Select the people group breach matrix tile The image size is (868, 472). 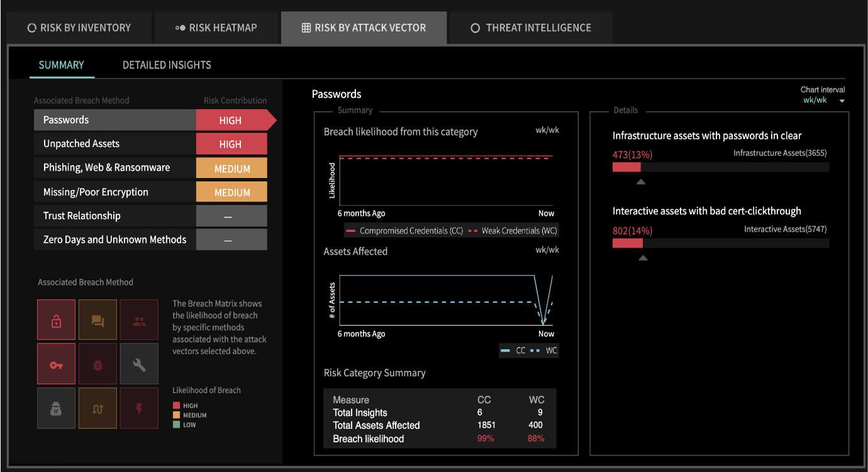click(x=139, y=321)
